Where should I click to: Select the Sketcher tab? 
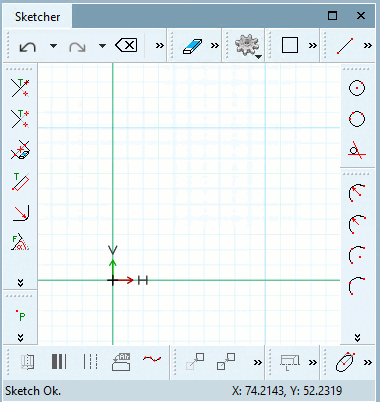(37, 16)
